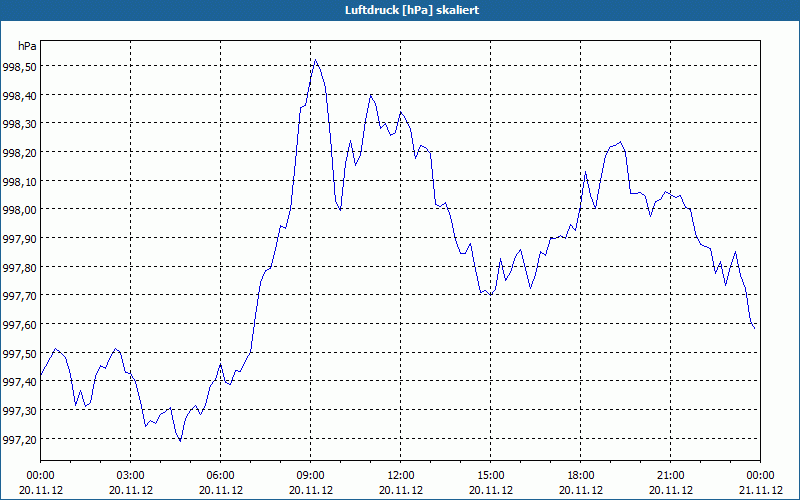Click the 20.11.12 date under 12:00

[401, 490]
